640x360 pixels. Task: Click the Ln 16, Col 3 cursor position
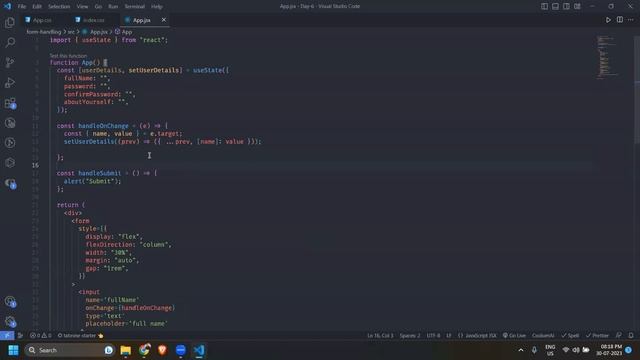(x=380, y=336)
